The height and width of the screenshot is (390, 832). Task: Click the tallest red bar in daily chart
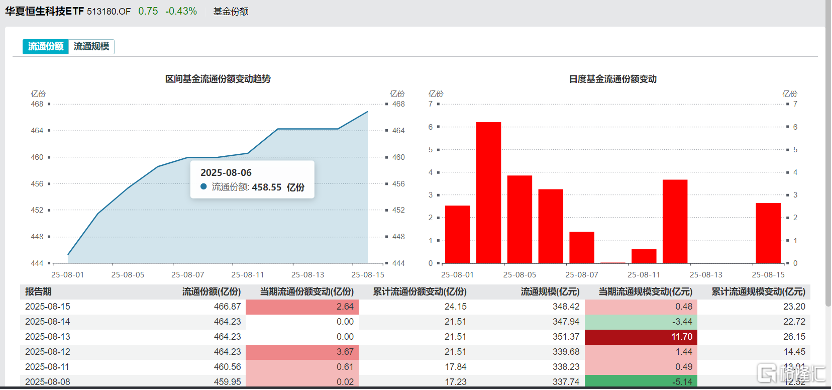click(488, 193)
